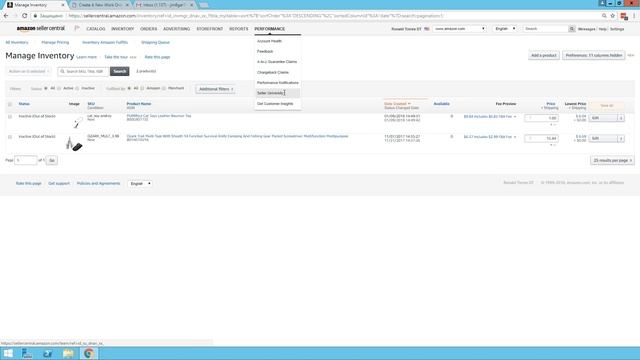Select the Fulfilled by Merchant radio button
640x360 pixels.
pyautogui.click(x=164, y=89)
